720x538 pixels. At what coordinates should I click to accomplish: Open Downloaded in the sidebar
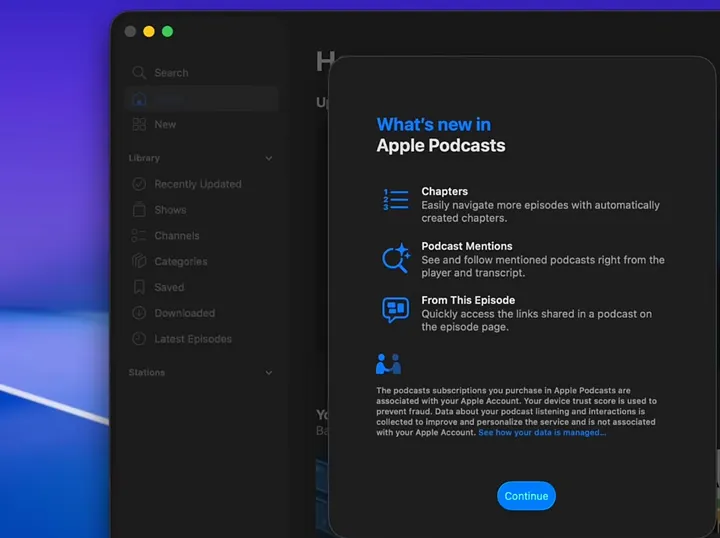coord(202,313)
